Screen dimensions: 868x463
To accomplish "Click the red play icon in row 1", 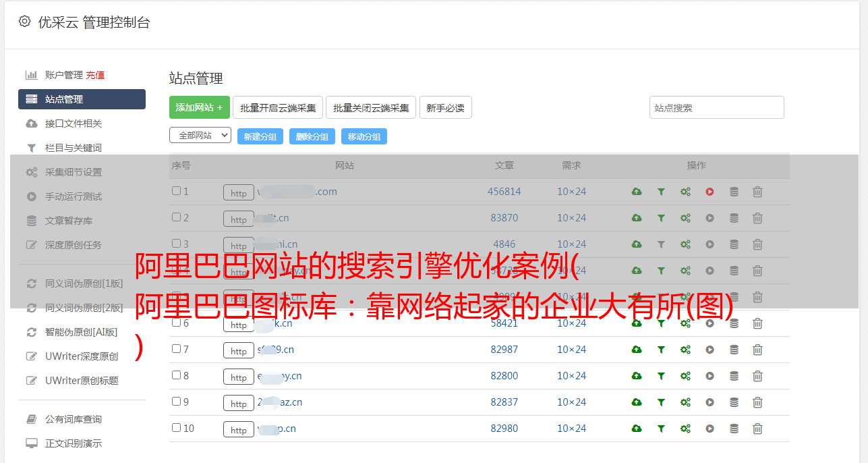I will [x=710, y=192].
